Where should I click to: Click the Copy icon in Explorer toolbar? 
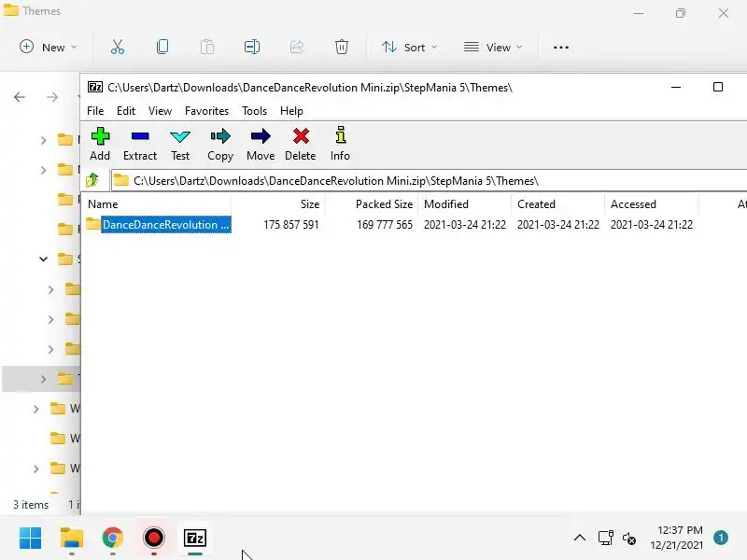tap(162, 48)
